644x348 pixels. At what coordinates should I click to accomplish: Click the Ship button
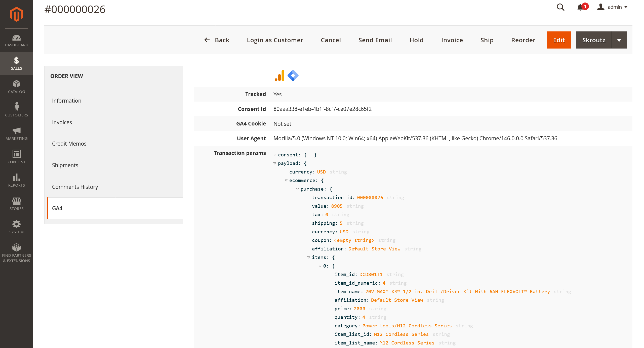point(487,40)
